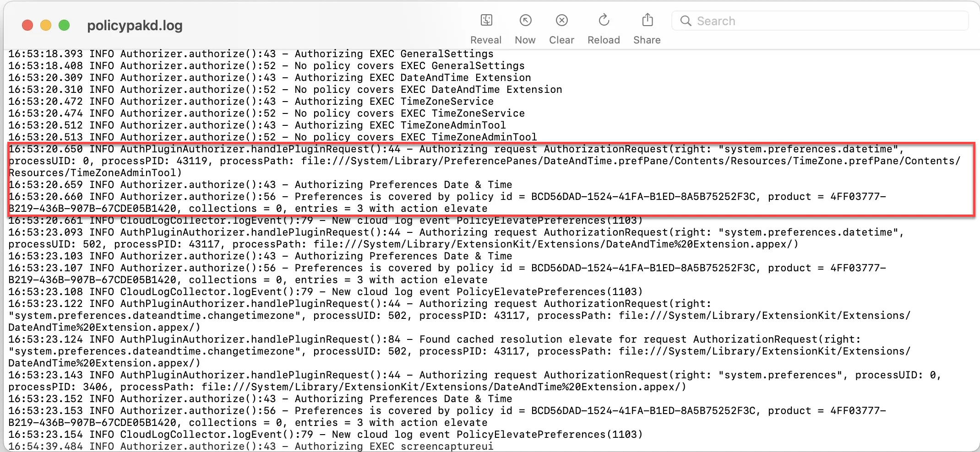The height and width of the screenshot is (452, 980).
Task: Select the 'No policy covers EXEC GeneralSettings' line
Action: point(266,66)
